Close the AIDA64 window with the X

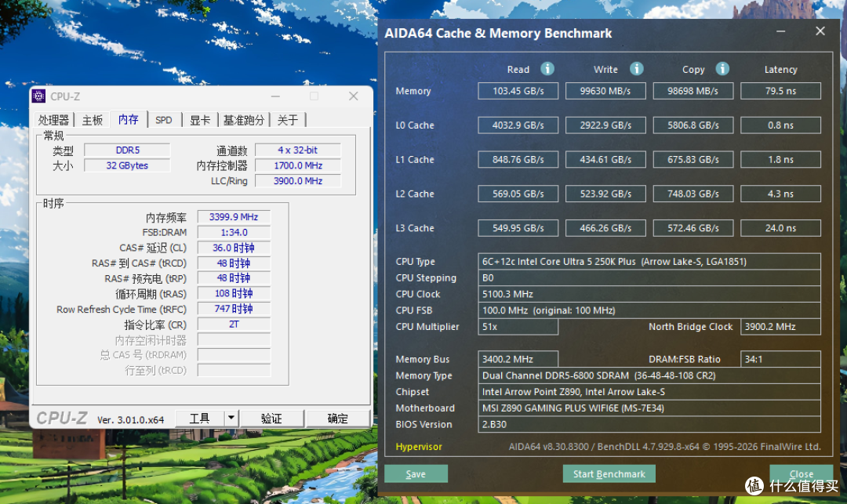coord(820,31)
